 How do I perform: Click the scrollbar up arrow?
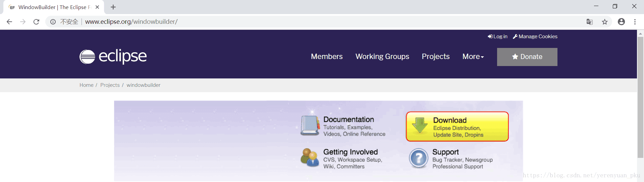pos(640,33)
